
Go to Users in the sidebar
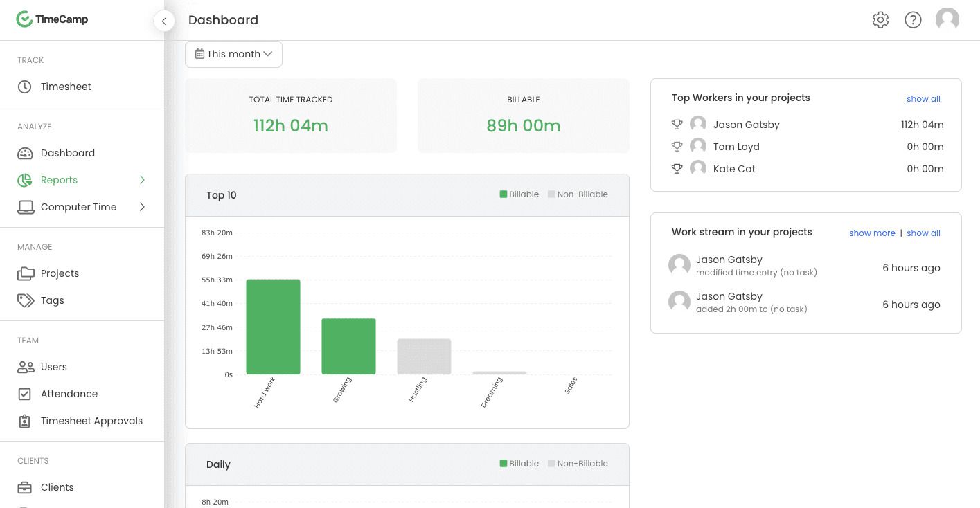pyautogui.click(x=54, y=367)
